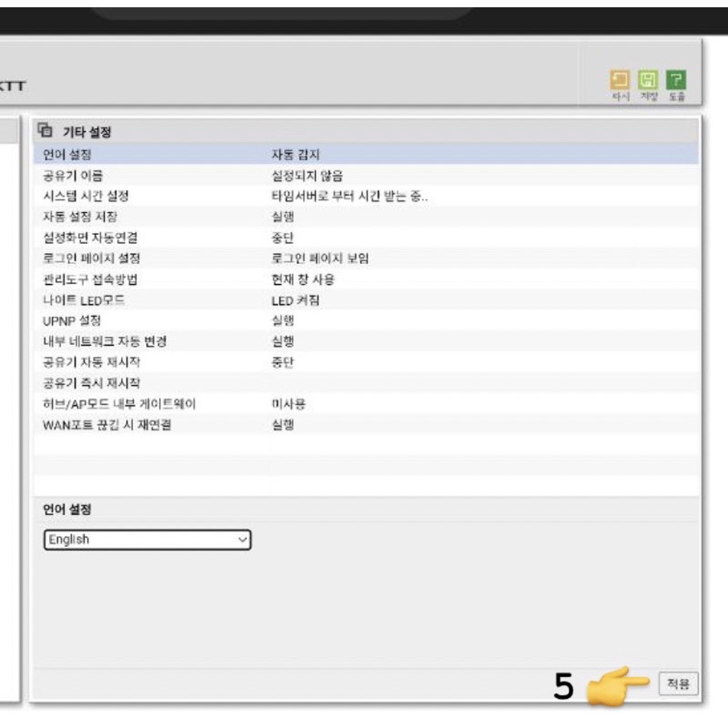
Task: Select the 시스템 시간 설정 row
Action: click(367, 196)
